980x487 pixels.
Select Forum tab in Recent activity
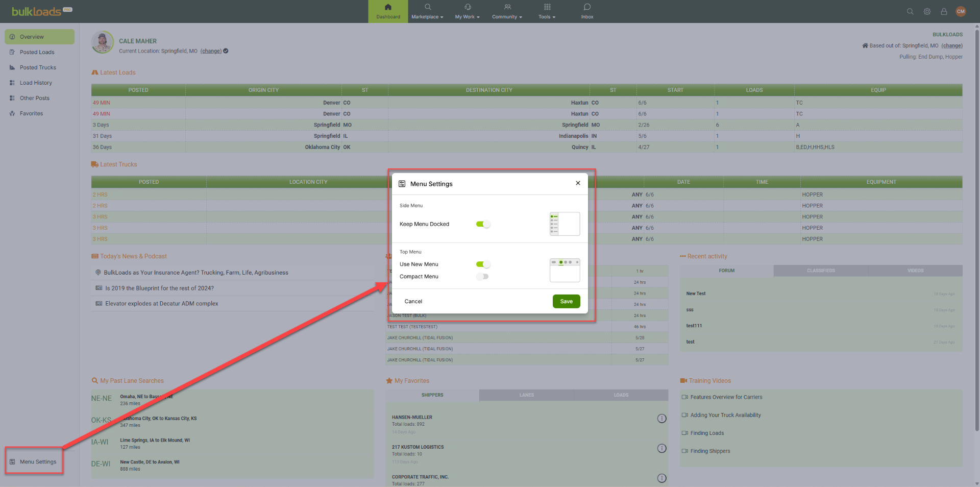pos(727,271)
